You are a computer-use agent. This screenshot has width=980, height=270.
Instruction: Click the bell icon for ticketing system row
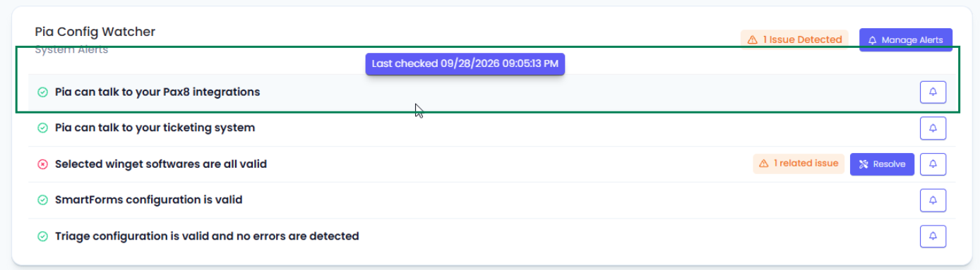coord(933,128)
